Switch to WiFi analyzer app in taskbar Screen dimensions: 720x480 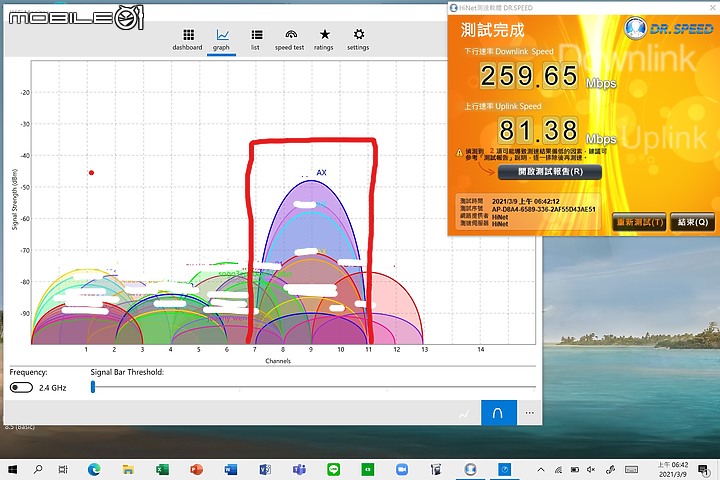point(505,469)
